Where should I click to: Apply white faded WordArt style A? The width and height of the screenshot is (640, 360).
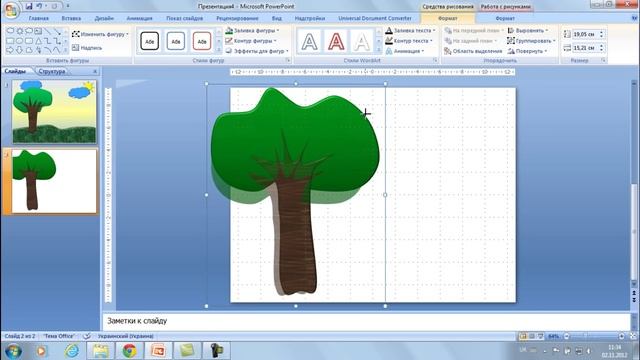point(362,41)
